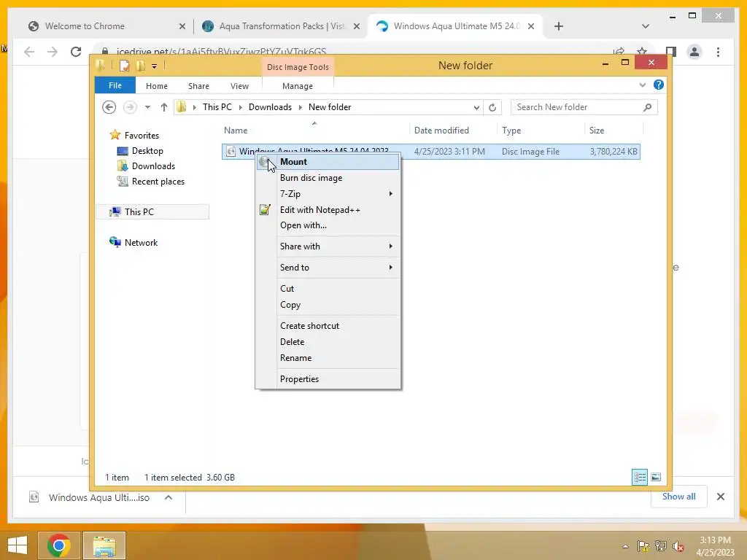Go up one folder level
This screenshot has width=747, height=560.
click(x=164, y=107)
